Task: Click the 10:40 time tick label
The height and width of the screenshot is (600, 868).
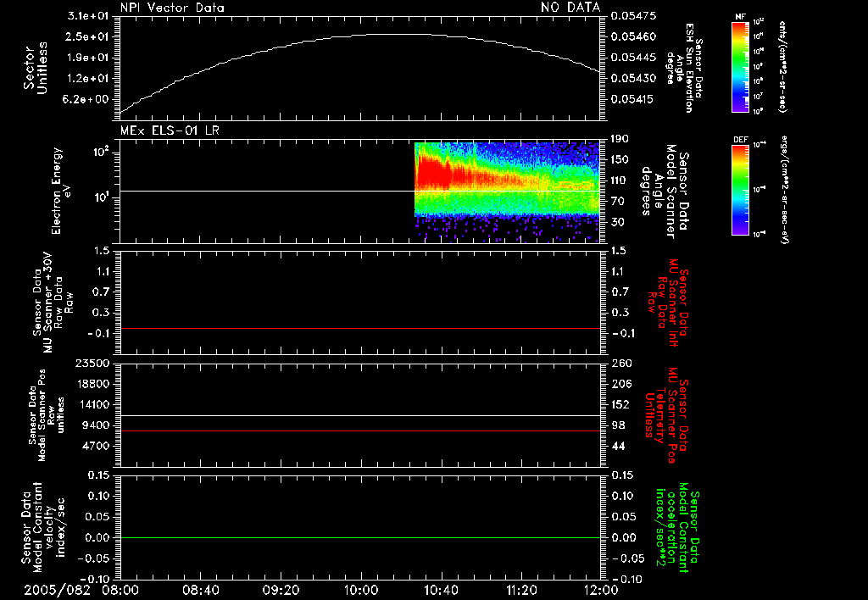Action: point(441,590)
